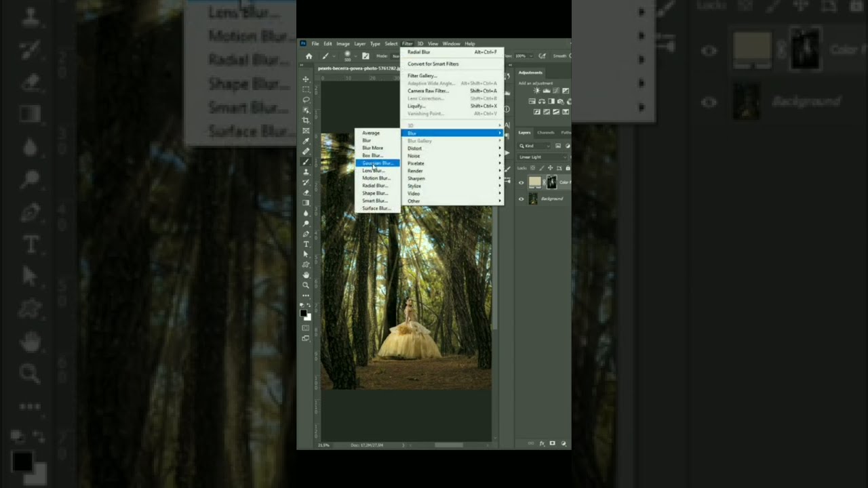Expand the Render submenu
868x488 pixels.
click(452, 171)
